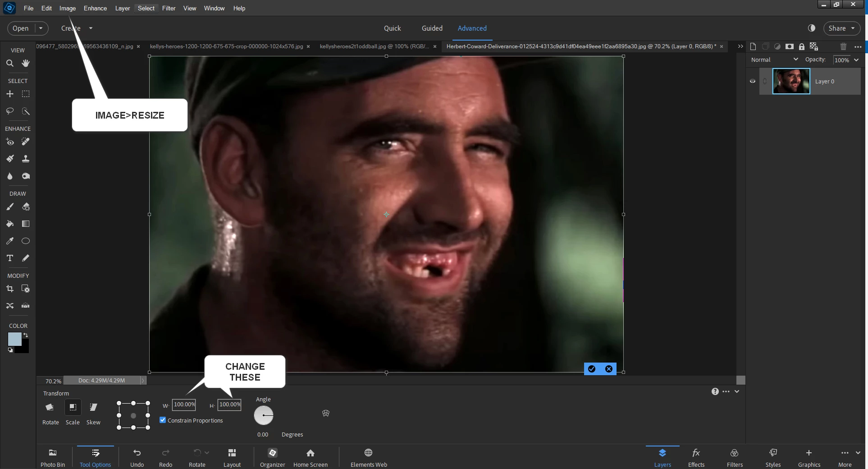Select the Zoom tool
Viewport: 868px width, 469px height.
(10, 63)
